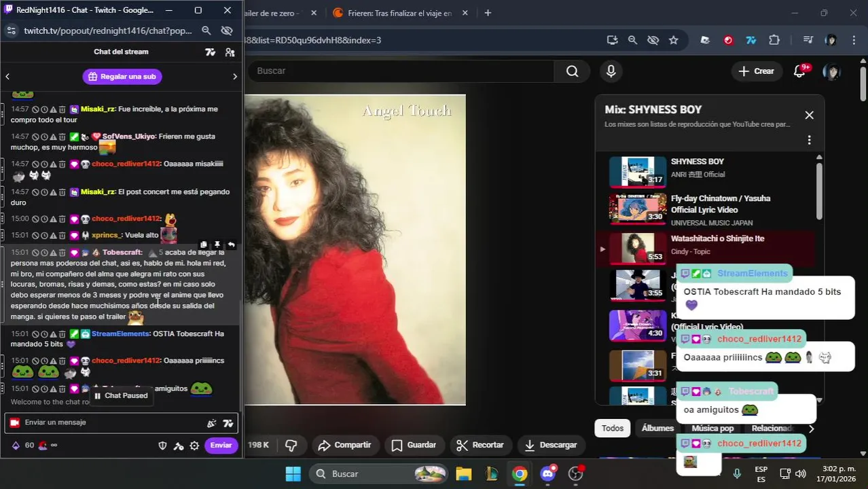Dislike the video with thumbs-down icon
Image resolution: width=868 pixels, height=489 pixels.
point(291,445)
